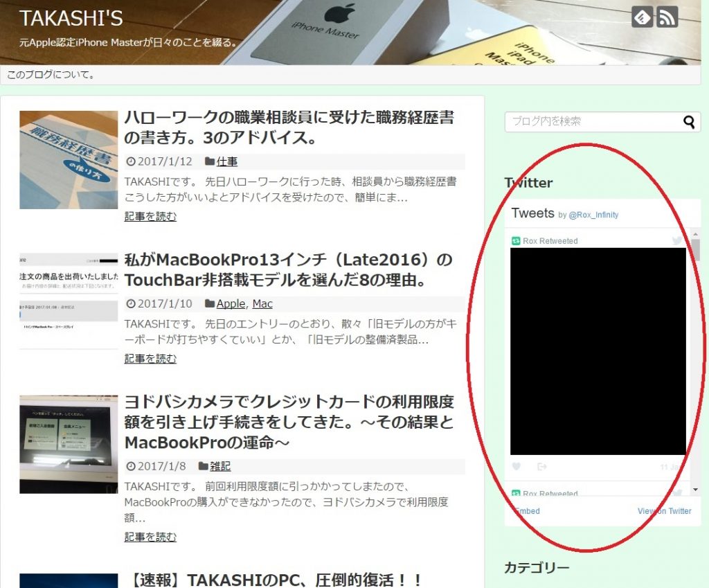Open the Mac category link
Image resolution: width=709 pixels, height=588 pixels.
point(262,303)
